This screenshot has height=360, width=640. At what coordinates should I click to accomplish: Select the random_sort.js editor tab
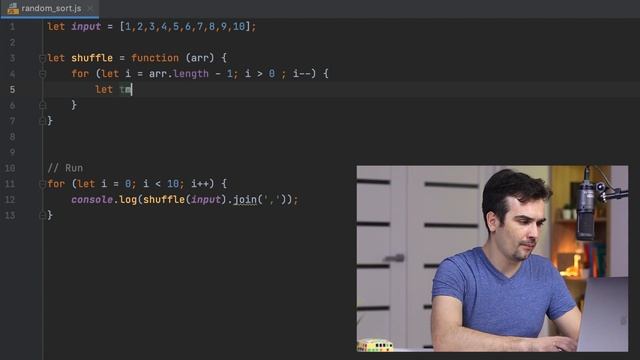[x=50, y=9]
